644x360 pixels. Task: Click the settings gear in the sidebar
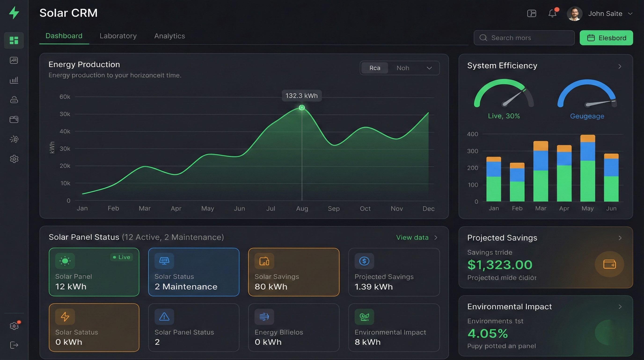click(14, 159)
